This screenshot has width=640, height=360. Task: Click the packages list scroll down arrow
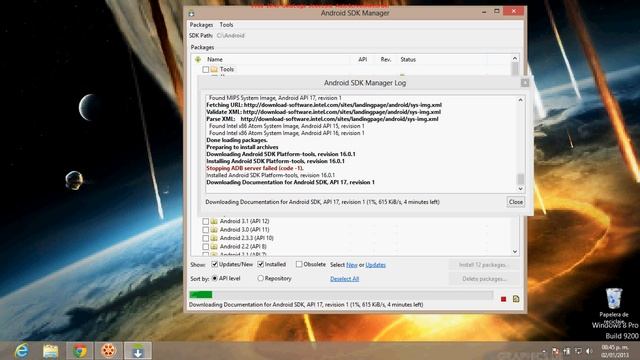[x=515, y=252]
